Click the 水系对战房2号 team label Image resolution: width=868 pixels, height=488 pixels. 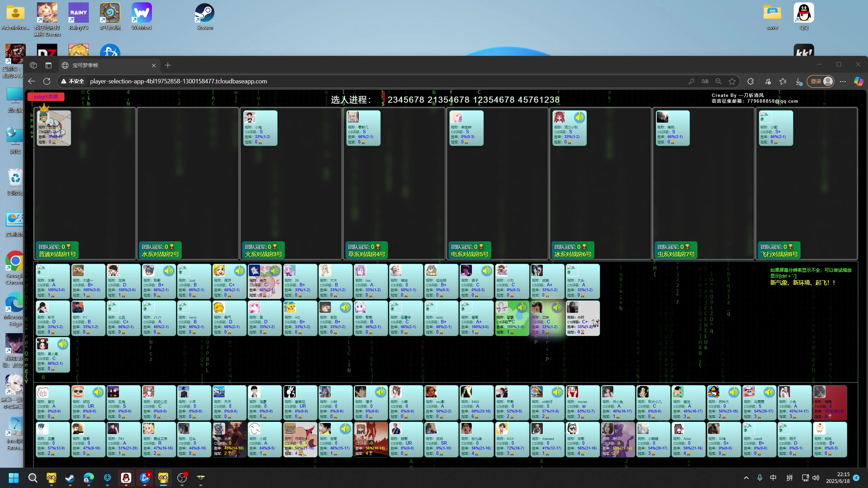tap(160, 254)
